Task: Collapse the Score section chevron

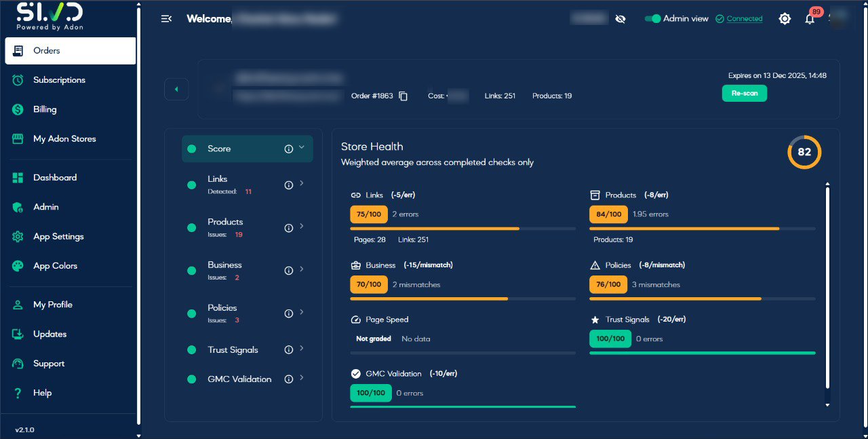Action: 302,147
